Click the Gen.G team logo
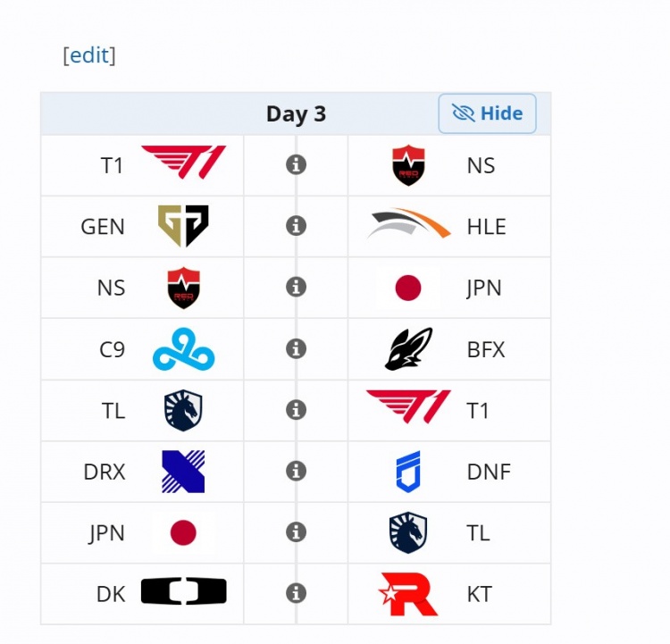Viewport: 670px width, 644px height. (x=183, y=226)
